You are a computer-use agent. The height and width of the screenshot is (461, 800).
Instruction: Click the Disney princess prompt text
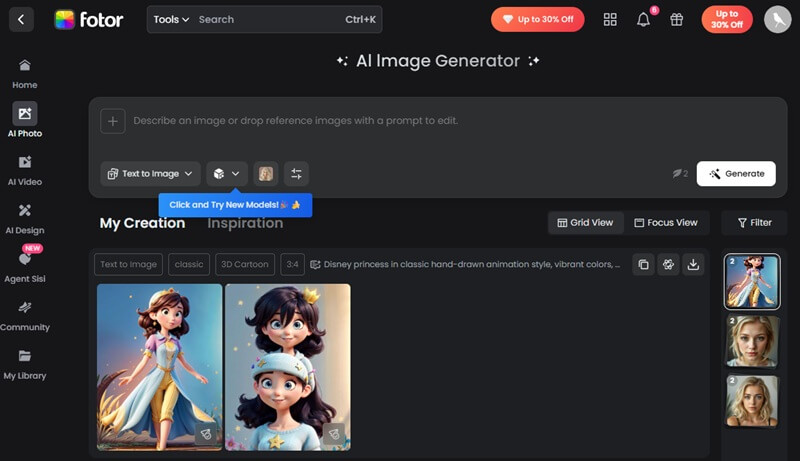tap(471, 264)
